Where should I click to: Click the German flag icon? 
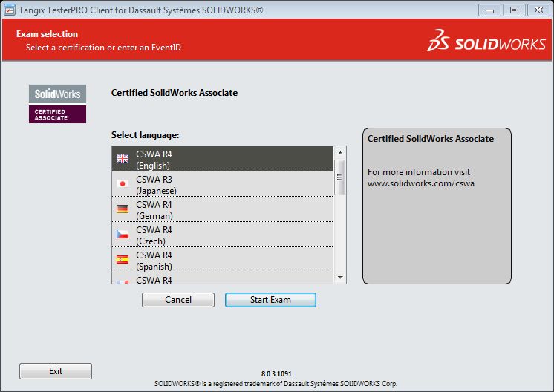tap(123, 209)
